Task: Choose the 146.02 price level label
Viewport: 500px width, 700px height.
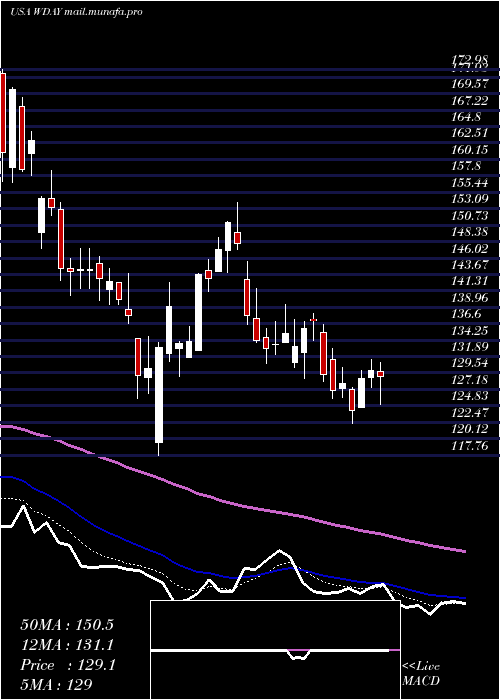Action: coord(470,249)
